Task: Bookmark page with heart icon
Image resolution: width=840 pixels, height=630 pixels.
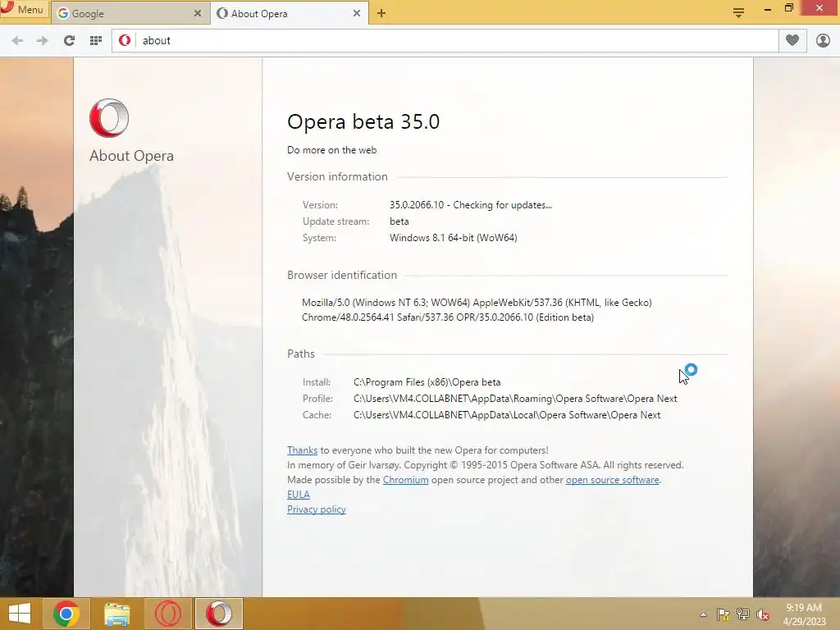Action: point(792,40)
